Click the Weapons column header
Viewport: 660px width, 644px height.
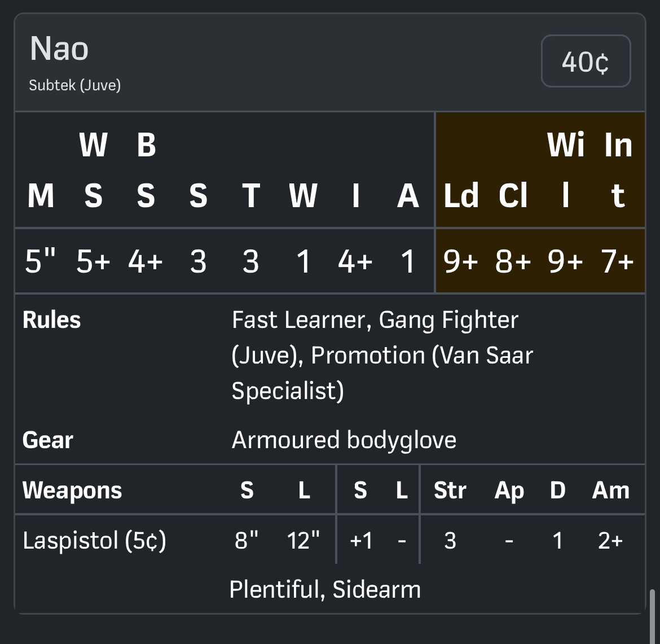pos(72,490)
